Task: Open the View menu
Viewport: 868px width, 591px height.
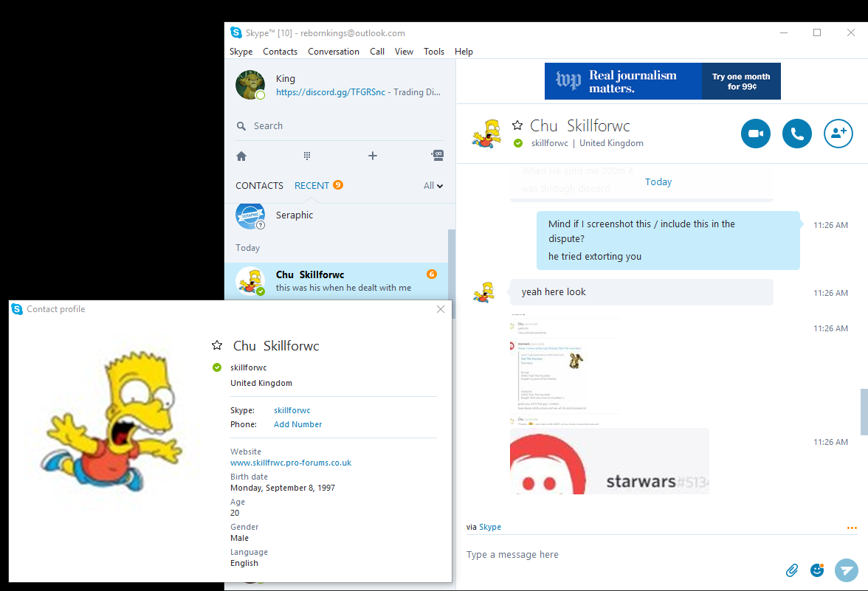Action: pos(404,52)
